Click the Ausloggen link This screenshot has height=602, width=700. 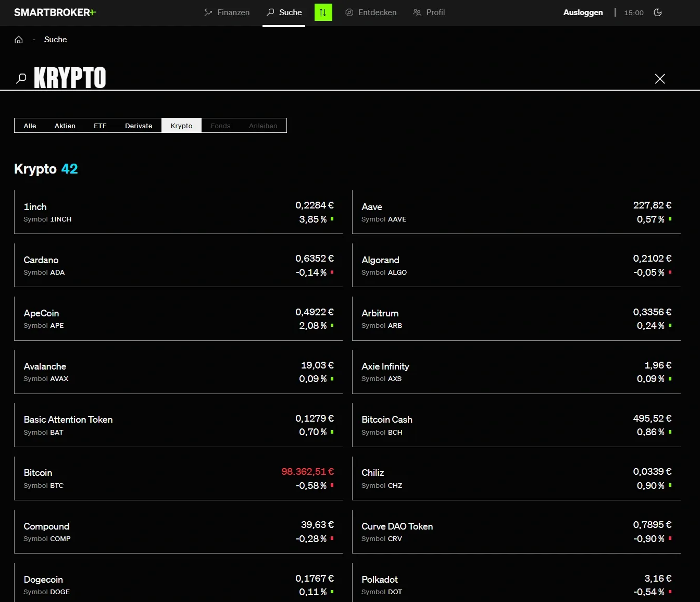(583, 13)
